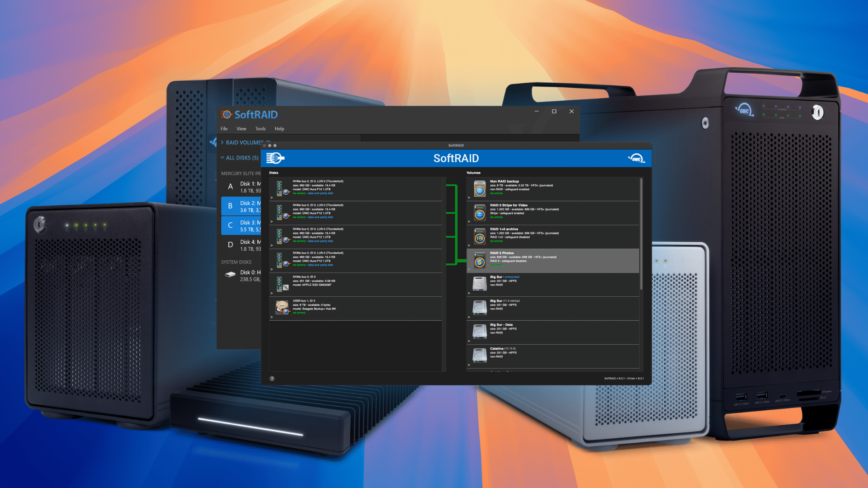Expand the RAID VOLUMES section chevron
Image resolution: width=868 pixels, height=488 pixels.
(222, 142)
